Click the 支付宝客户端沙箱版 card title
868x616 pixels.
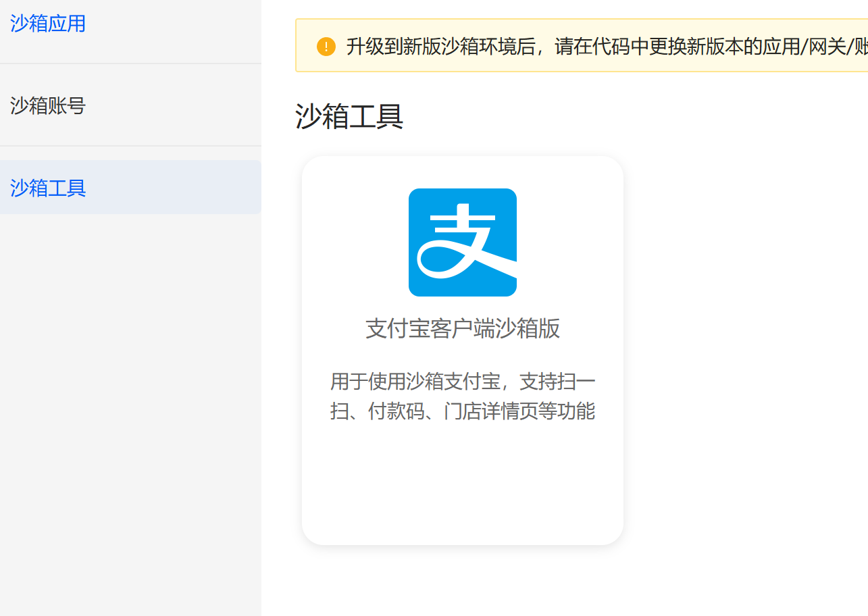(x=463, y=329)
